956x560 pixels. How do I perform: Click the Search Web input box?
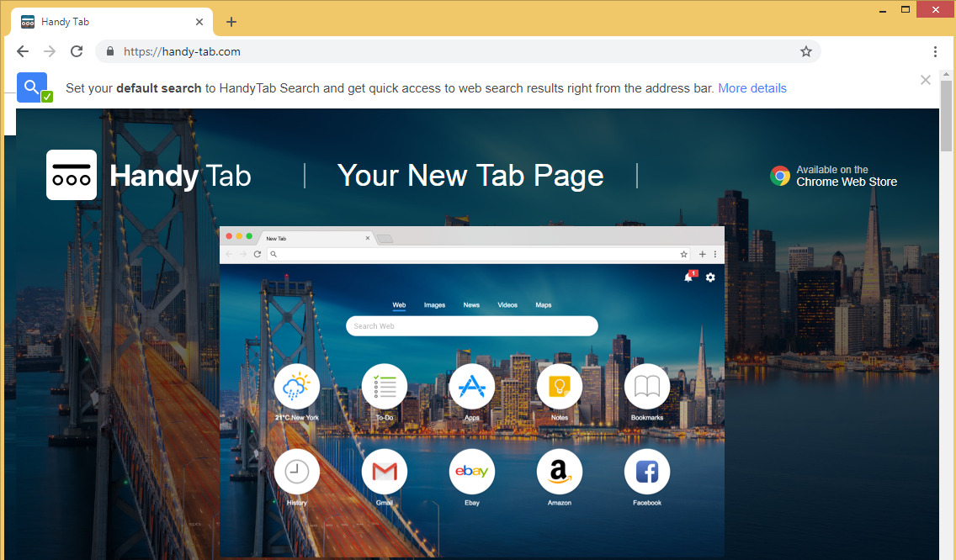pyautogui.click(x=472, y=326)
